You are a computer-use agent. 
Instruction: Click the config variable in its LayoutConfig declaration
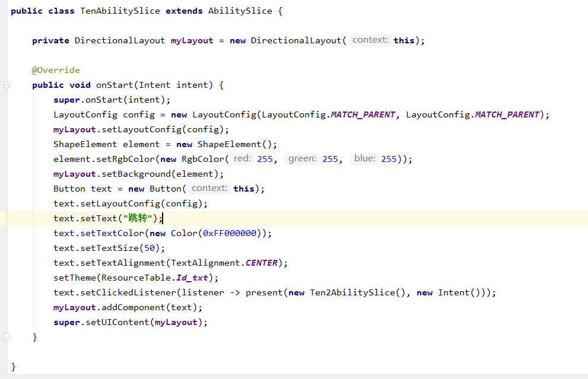click(x=139, y=114)
